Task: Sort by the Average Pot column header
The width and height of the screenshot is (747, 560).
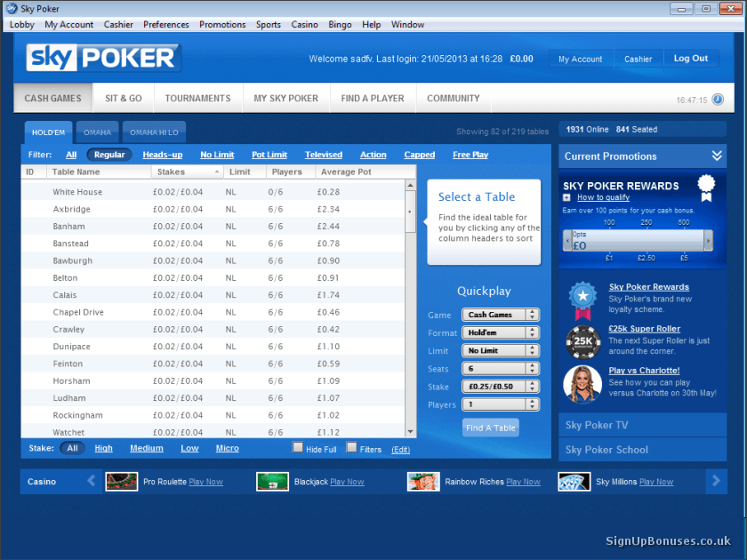Action: 365,172
